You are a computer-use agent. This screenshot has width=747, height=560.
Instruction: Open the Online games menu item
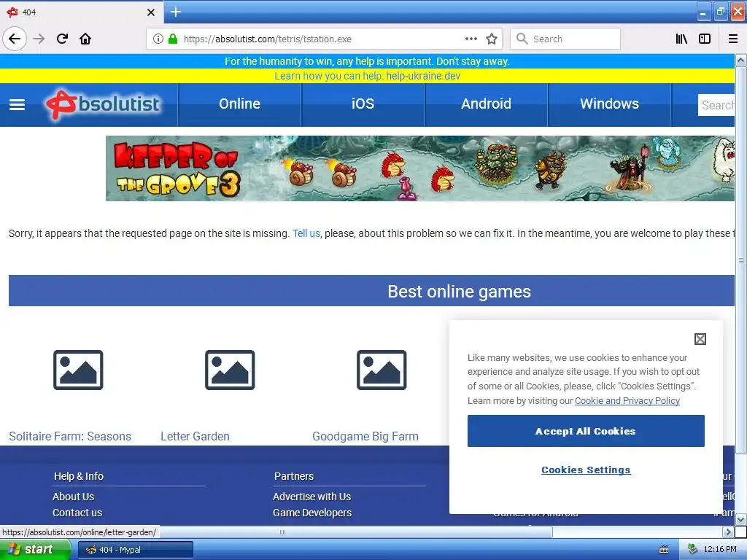pyautogui.click(x=239, y=104)
